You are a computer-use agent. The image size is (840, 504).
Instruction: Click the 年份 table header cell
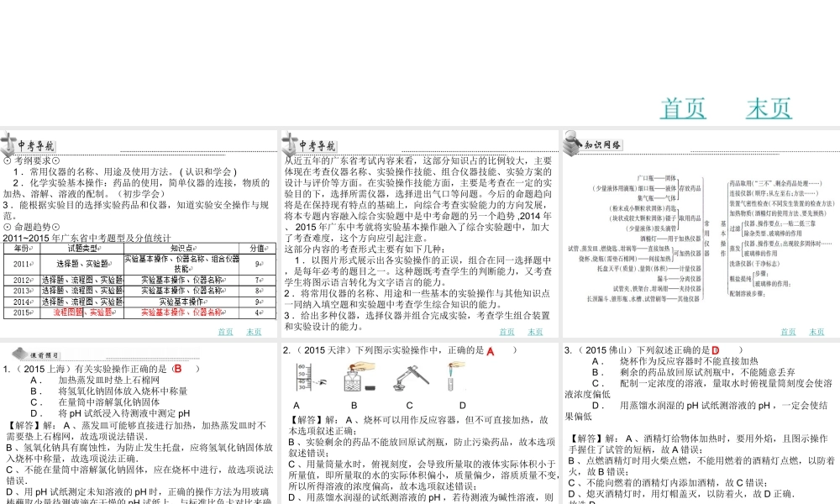click(22, 249)
